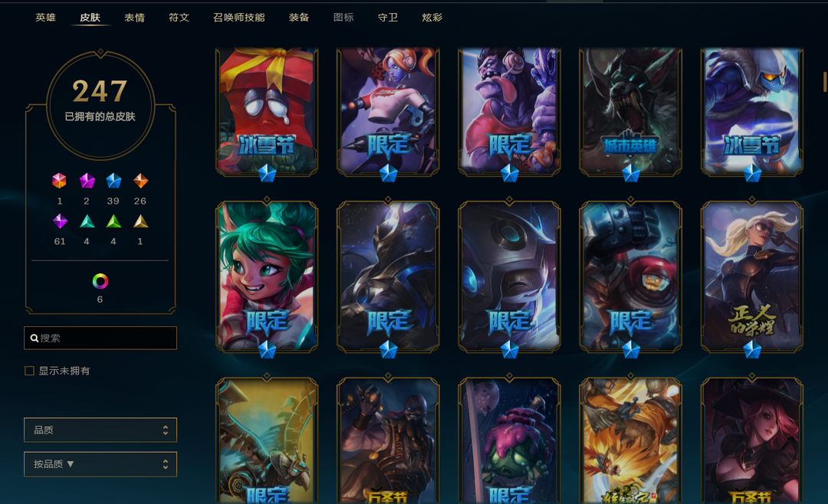The image size is (828, 504).
Task: Open the 品质 filter dropdown
Action: 100,430
